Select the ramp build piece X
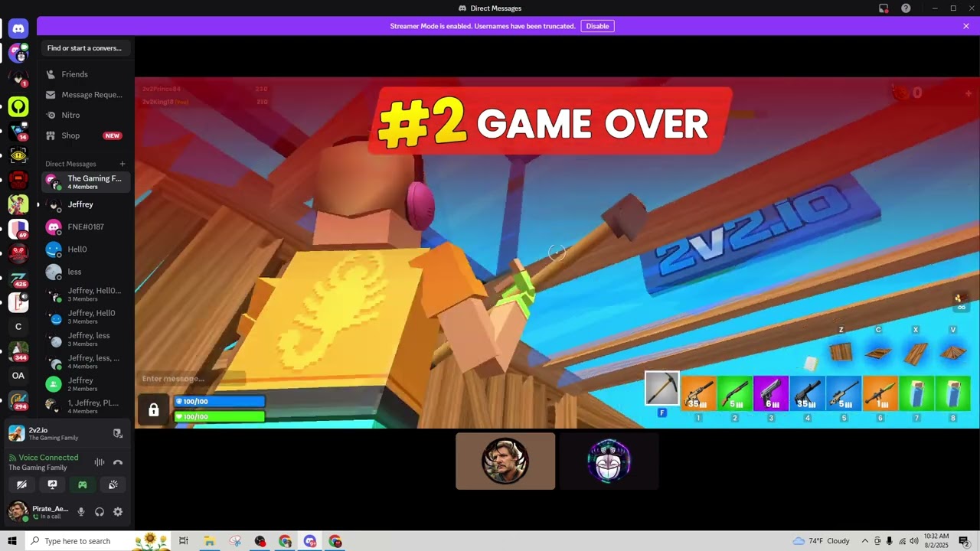980x551 pixels. (x=916, y=352)
